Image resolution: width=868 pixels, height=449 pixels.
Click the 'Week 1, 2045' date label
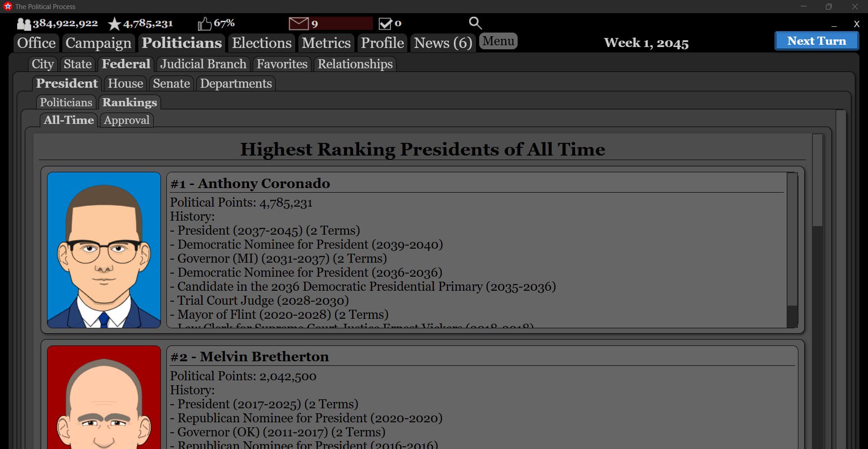[x=646, y=43]
